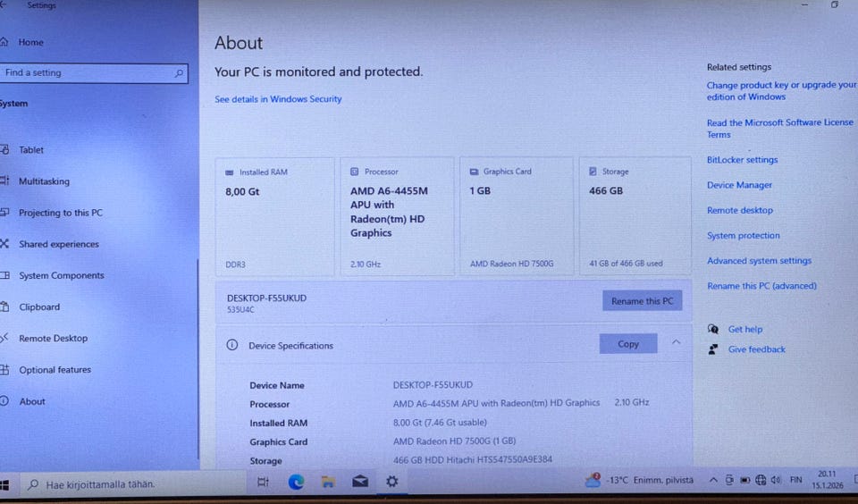This screenshot has height=504, width=858.
Task: Open System Components settings
Action: click(62, 275)
